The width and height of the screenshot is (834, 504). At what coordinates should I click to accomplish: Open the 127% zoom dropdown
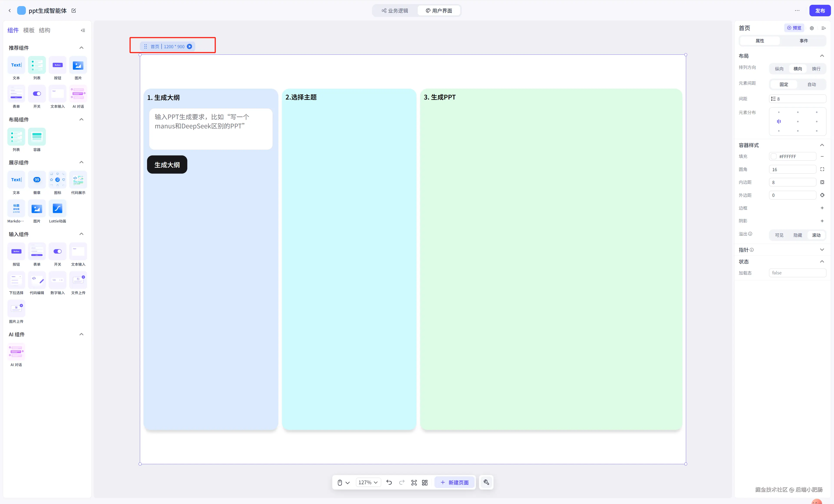(x=368, y=482)
